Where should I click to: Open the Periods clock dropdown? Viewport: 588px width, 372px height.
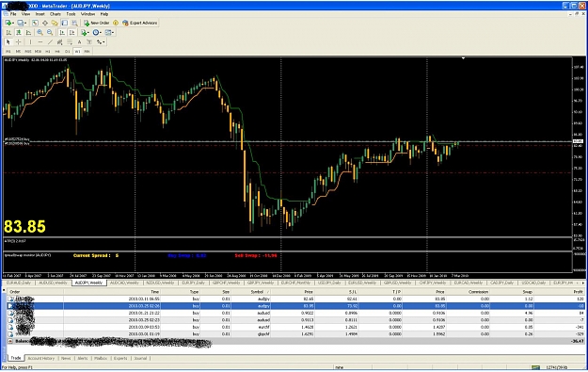(97, 33)
